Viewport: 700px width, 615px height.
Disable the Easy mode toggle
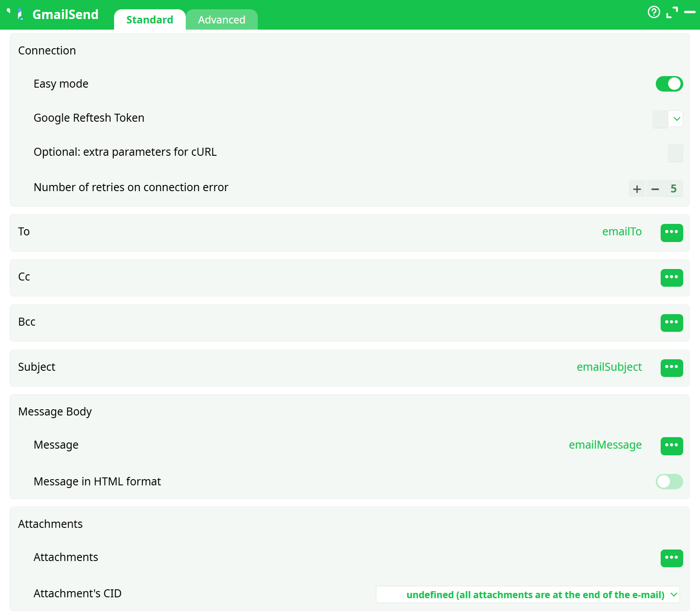pos(669,84)
